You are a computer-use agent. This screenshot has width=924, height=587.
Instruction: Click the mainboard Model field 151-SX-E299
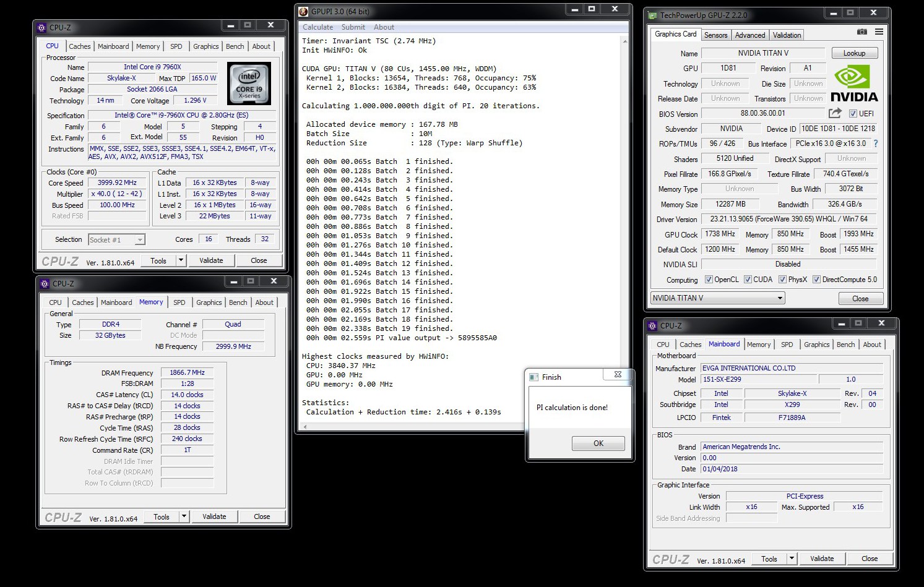point(758,379)
